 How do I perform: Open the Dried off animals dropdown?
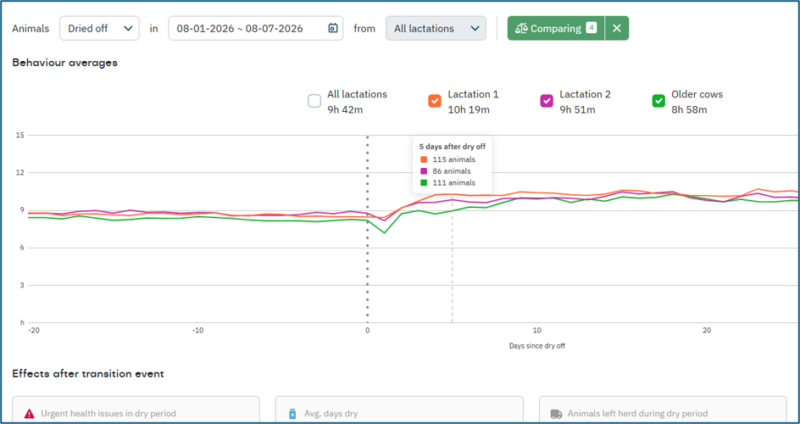99,29
